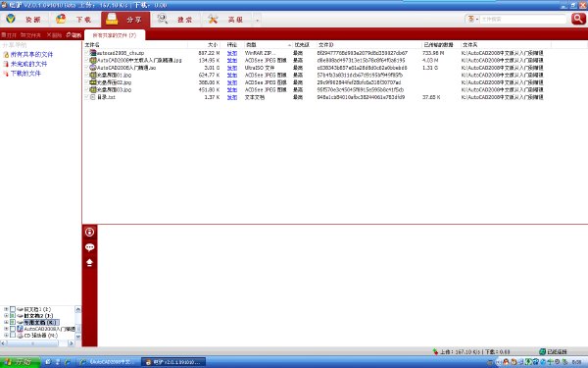Click the 887.22 M size cell
This screenshot has height=368, width=588.
click(209, 53)
